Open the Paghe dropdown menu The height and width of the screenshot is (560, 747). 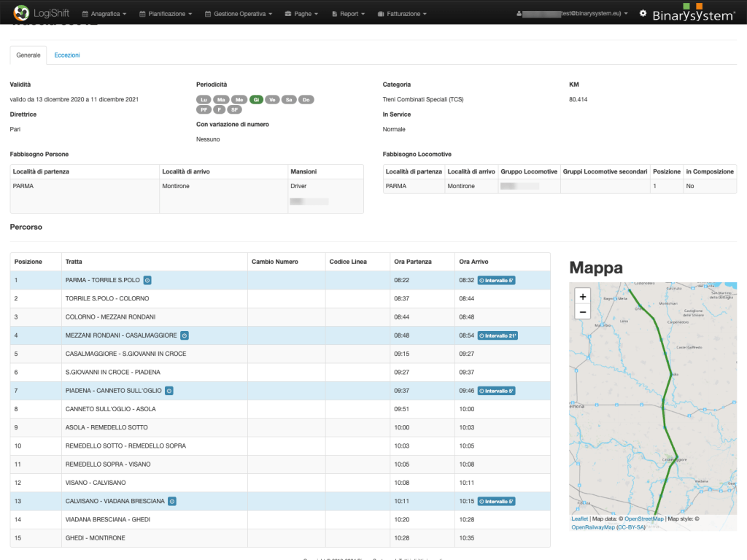point(301,14)
